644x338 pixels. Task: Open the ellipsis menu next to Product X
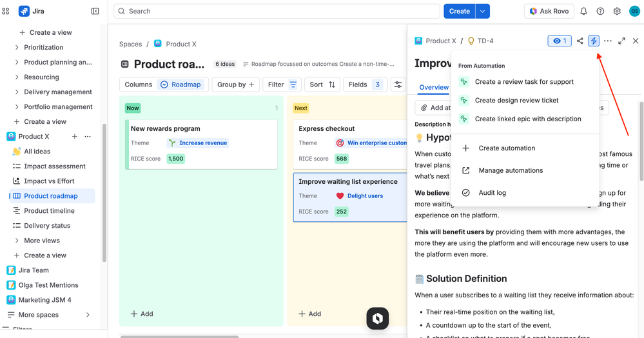click(x=88, y=137)
